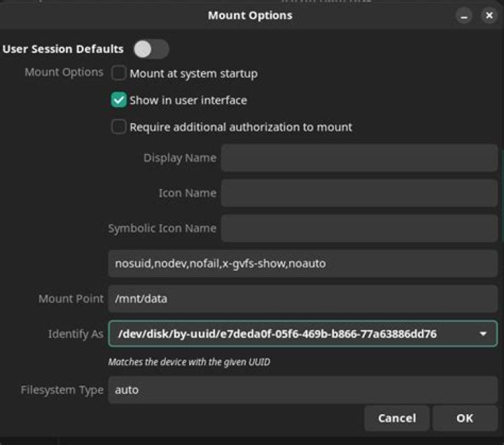Image resolution: width=504 pixels, height=445 pixels.
Task: Click the 'Identify As' label
Action: (76, 334)
